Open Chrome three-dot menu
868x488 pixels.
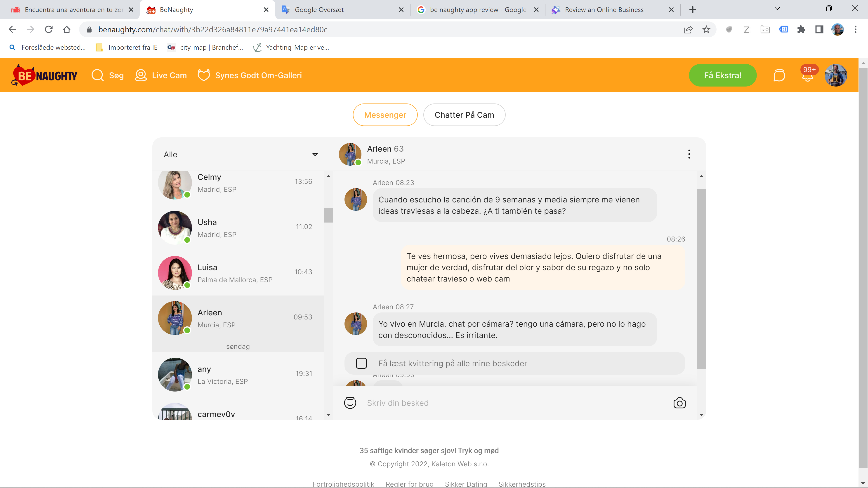[856, 30]
